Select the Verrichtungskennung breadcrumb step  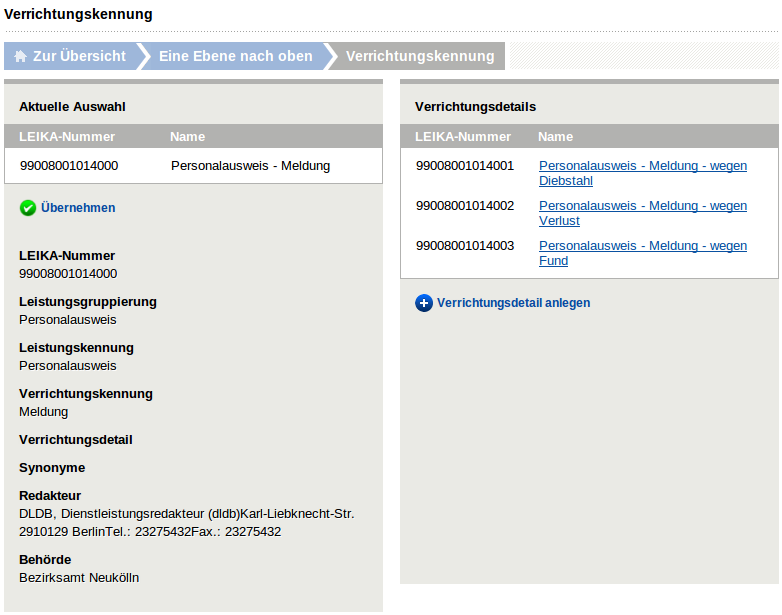(x=420, y=56)
